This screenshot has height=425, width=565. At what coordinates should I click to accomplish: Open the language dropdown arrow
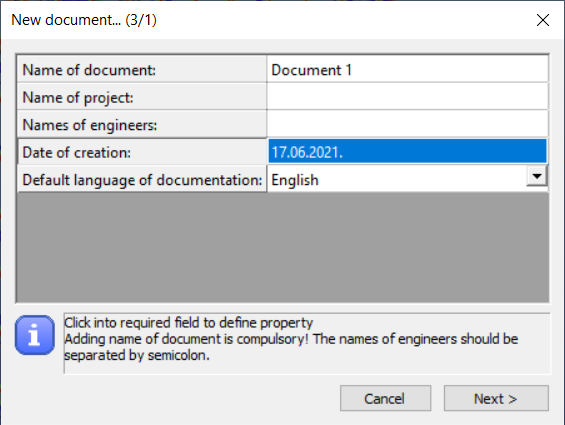pyautogui.click(x=537, y=176)
